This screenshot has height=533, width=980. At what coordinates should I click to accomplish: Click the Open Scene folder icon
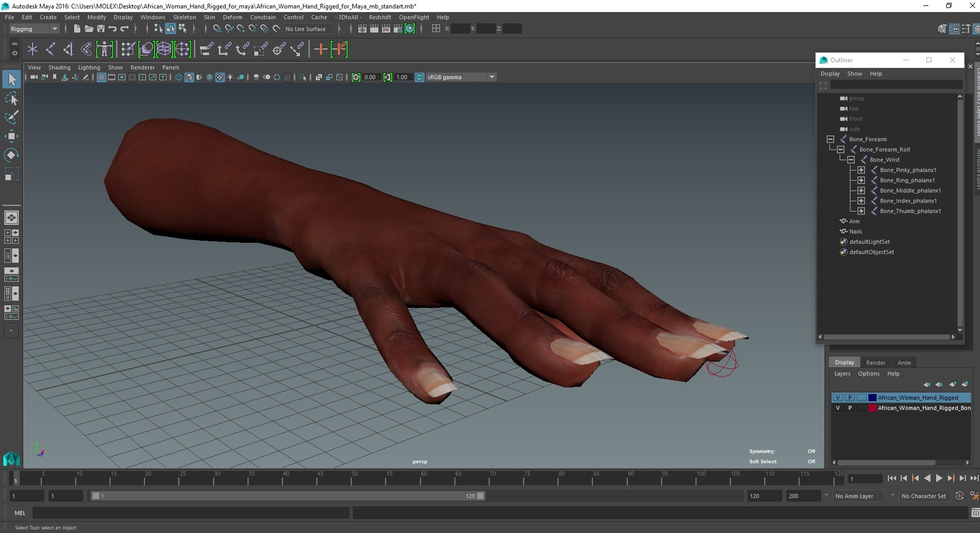pyautogui.click(x=89, y=29)
